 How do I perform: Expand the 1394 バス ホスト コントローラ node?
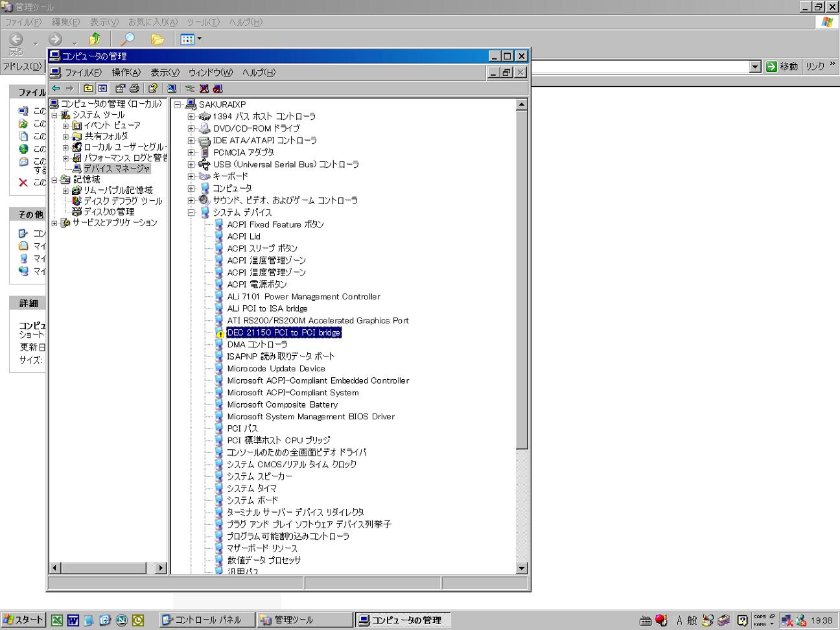[x=191, y=117]
